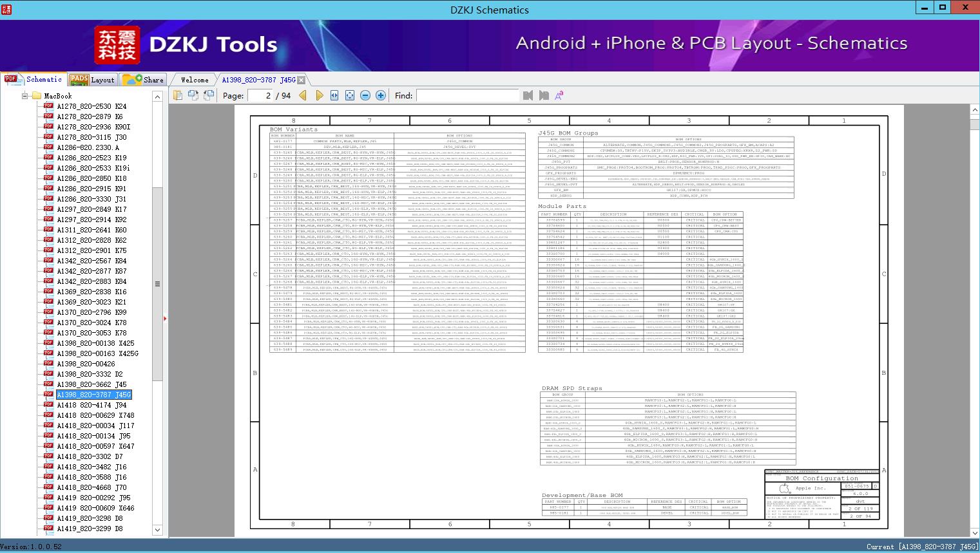Click document viewer scroll up arrow

click(975, 111)
